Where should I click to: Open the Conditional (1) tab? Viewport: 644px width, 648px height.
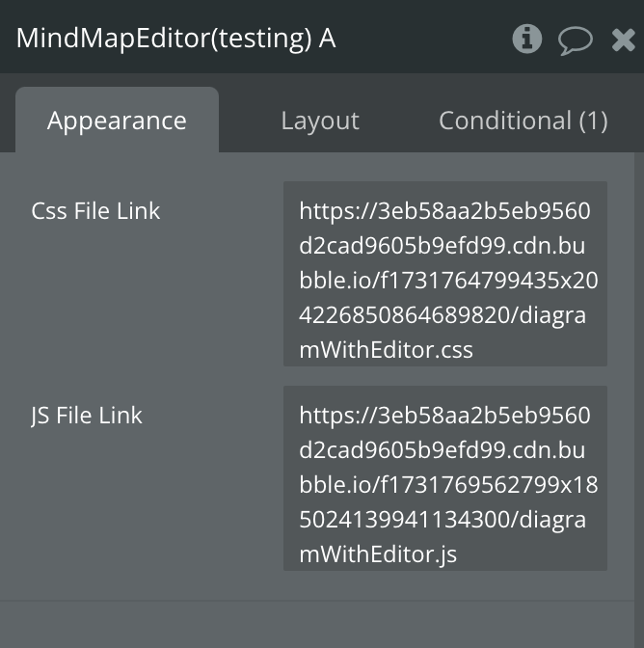(x=523, y=121)
